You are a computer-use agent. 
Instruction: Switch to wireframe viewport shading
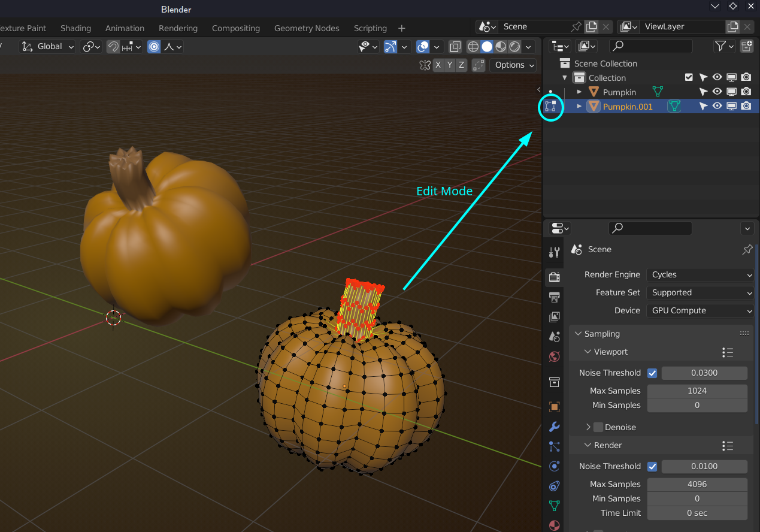[473, 47]
